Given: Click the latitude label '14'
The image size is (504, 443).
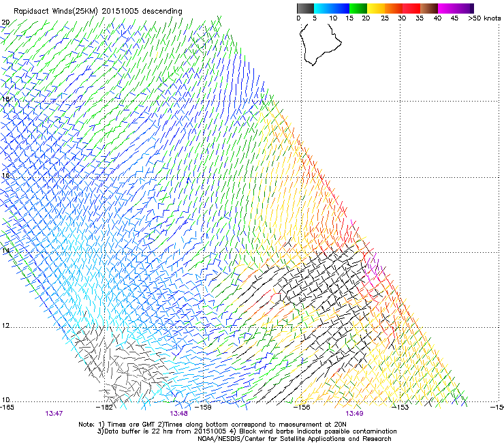Looking at the screenshot, I should coord(5,251).
